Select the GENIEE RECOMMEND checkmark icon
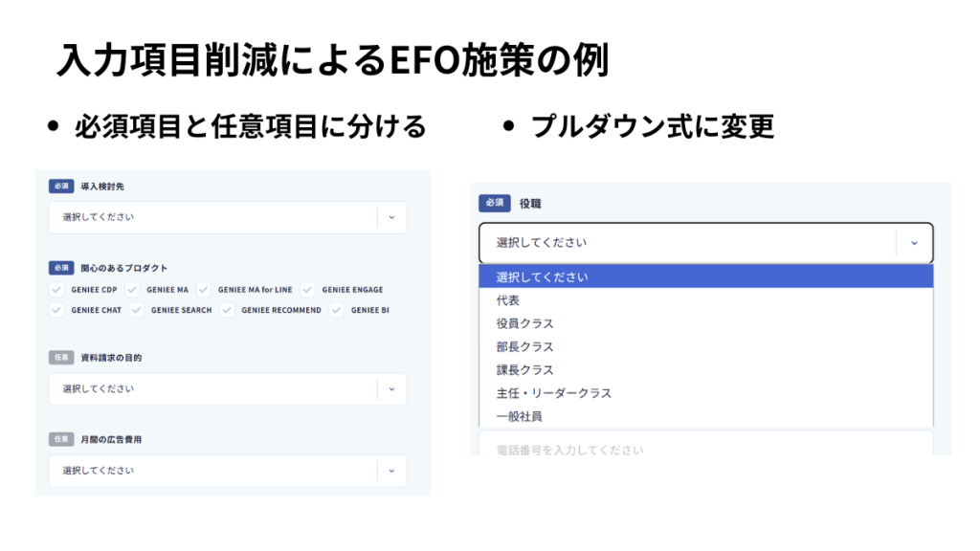Viewport: 980px width, 551px height. (x=226, y=310)
